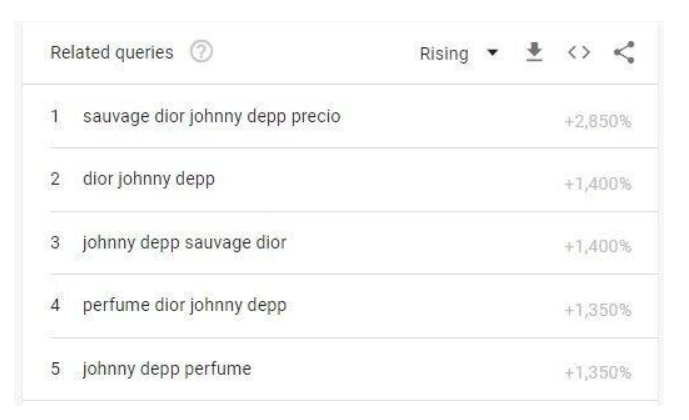Open query 'sauvage dior johnny depp precio'
The width and height of the screenshot is (689, 420).
(204, 118)
